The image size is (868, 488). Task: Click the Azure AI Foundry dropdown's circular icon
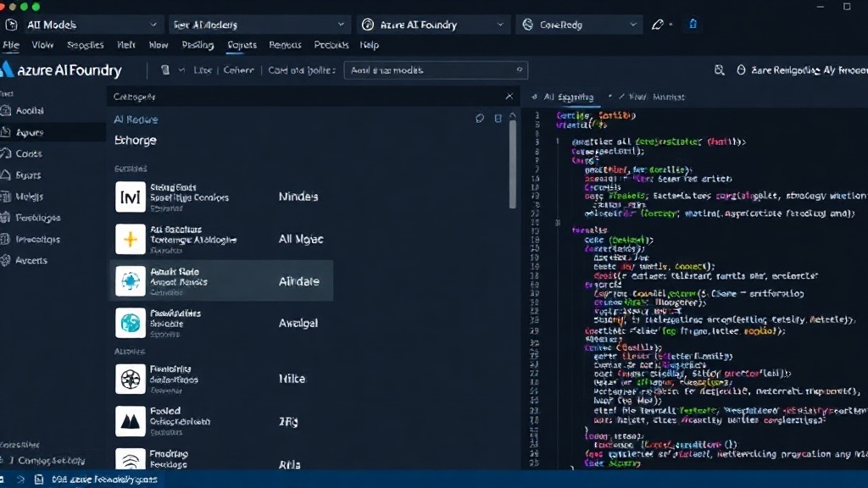[368, 25]
